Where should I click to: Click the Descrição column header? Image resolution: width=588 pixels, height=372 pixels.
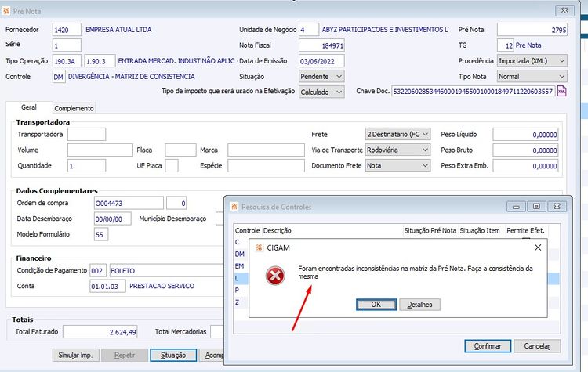pyautogui.click(x=277, y=231)
